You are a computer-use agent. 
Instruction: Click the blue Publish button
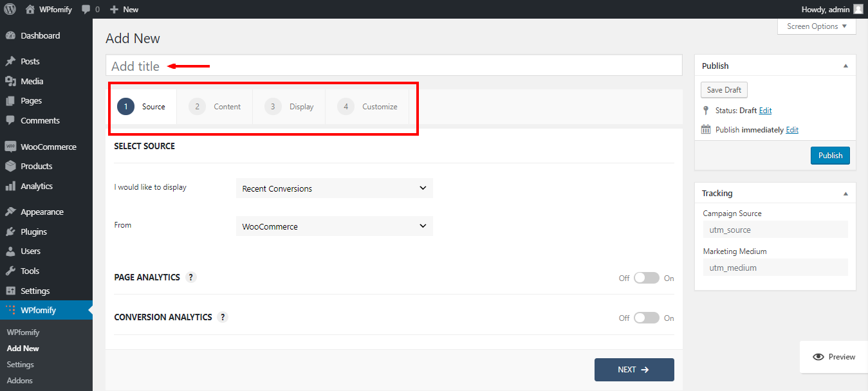tap(830, 156)
